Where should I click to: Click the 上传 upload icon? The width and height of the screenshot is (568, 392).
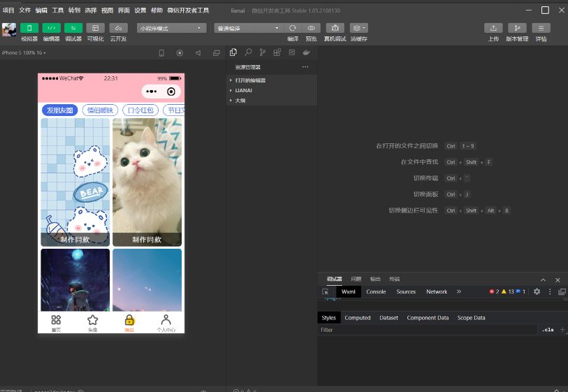tap(493, 28)
